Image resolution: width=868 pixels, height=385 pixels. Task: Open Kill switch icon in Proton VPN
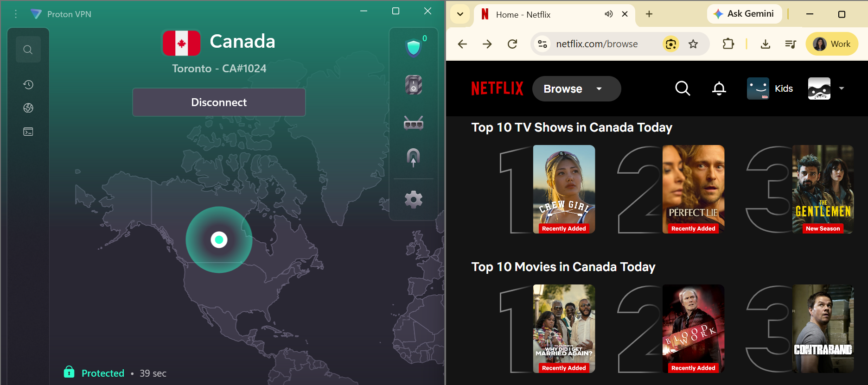click(x=413, y=85)
